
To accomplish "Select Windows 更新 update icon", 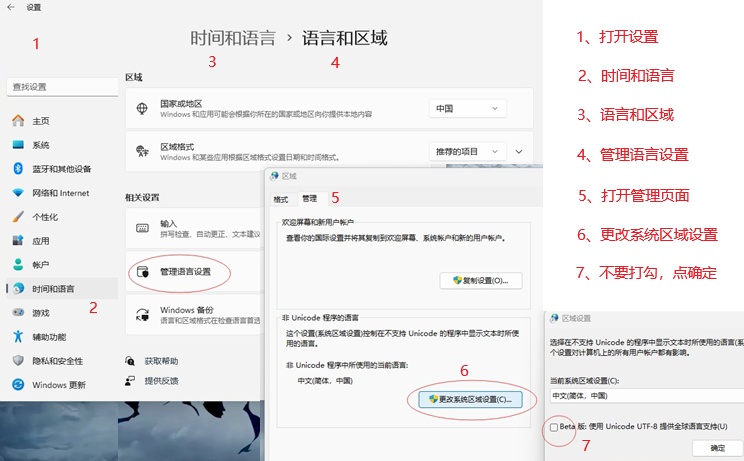I will [x=18, y=385].
